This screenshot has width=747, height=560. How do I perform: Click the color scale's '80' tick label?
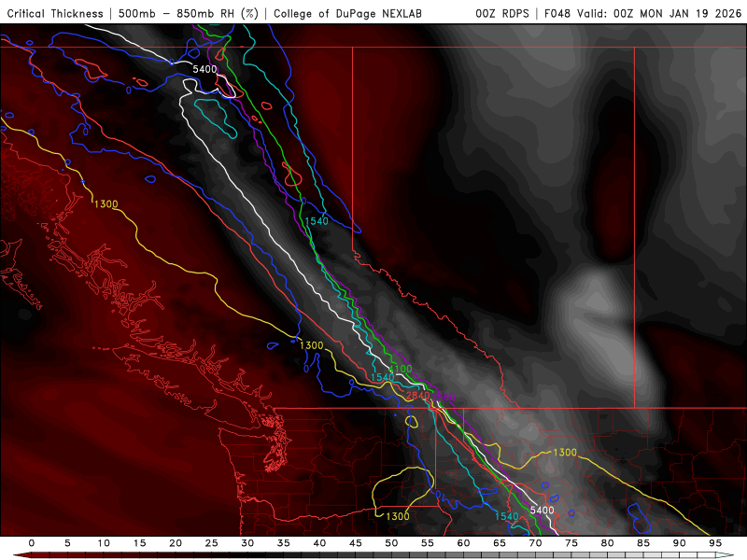[608, 543]
